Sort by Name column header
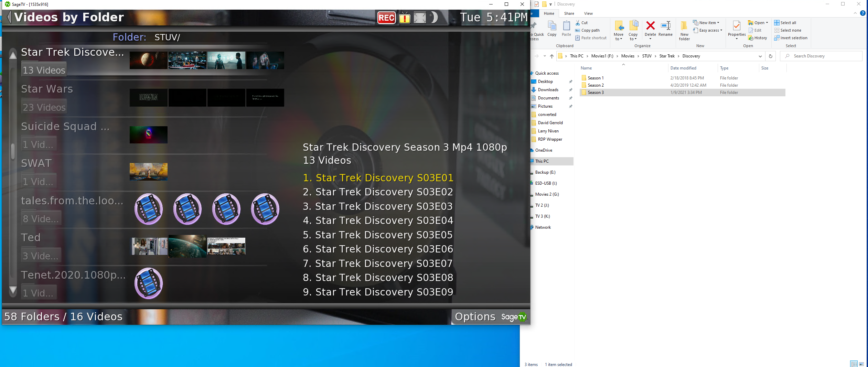Image resolution: width=868 pixels, height=367 pixels. (x=586, y=68)
